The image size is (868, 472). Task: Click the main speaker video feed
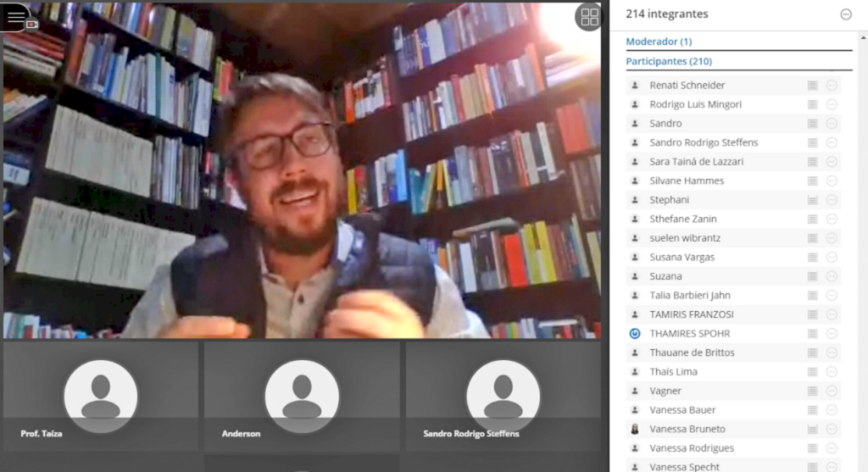(301, 169)
